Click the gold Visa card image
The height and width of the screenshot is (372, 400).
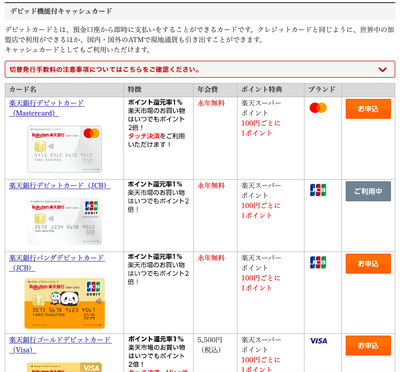(64, 367)
